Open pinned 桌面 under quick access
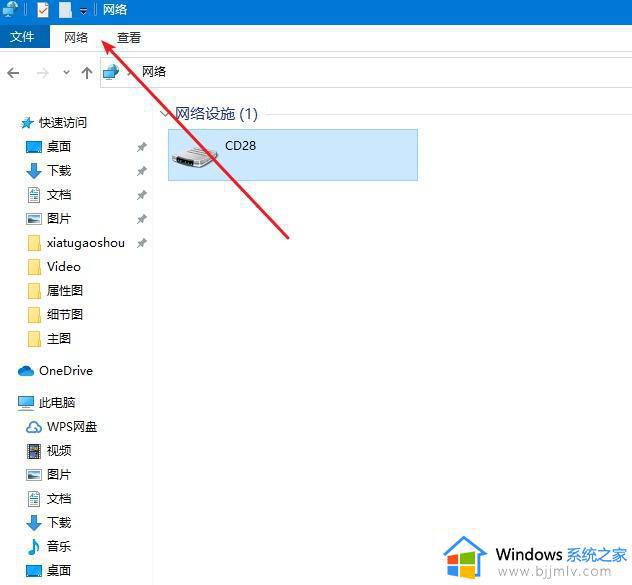The width and height of the screenshot is (632, 585). pos(59,146)
